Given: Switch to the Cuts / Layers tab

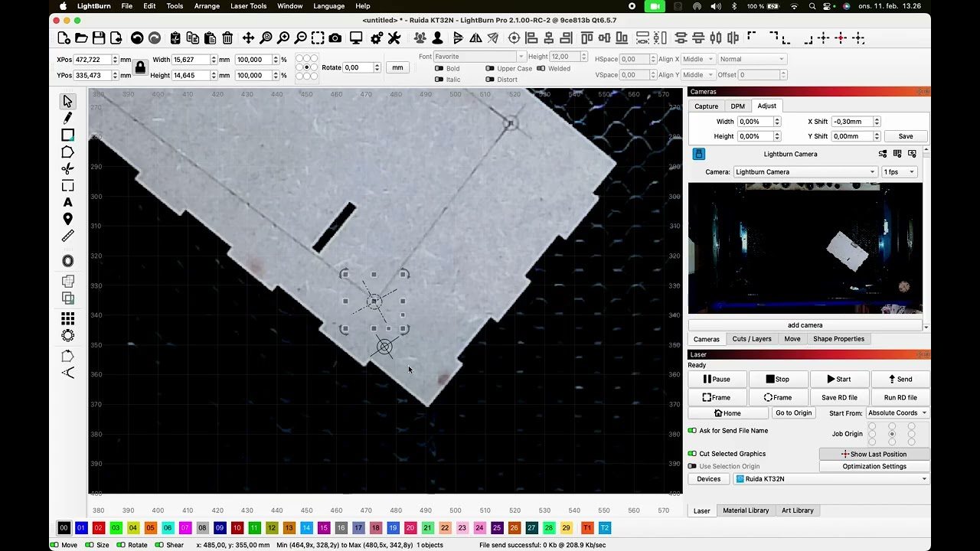Looking at the screenshot, I should tap(751, 339).
